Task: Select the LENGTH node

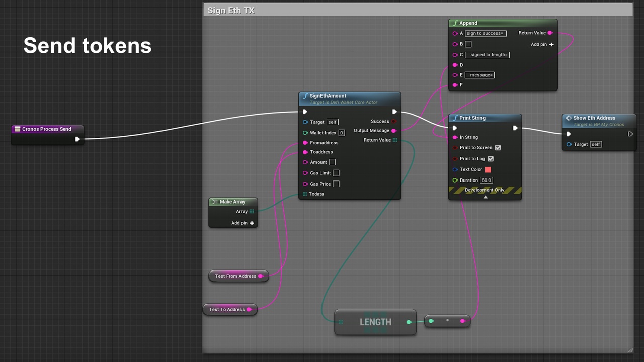Action: 375,322
